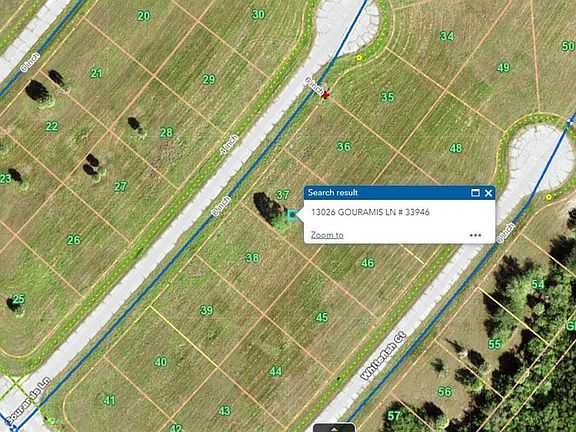
Task: Click the Whitefish Ct street label
Action: click(x=383, y=356)
